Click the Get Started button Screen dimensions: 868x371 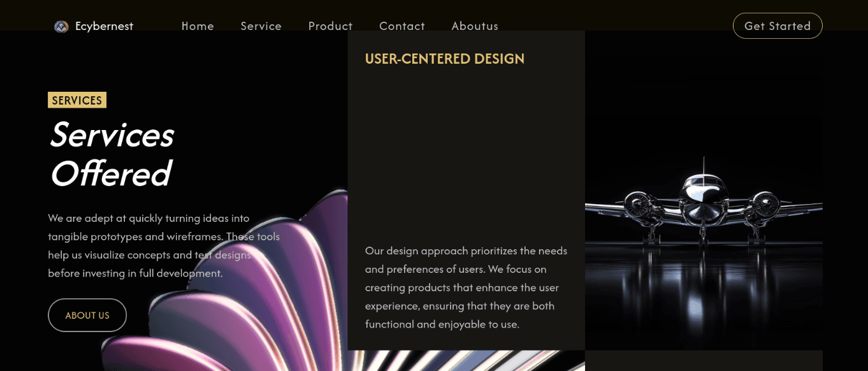tap(778, 26)
